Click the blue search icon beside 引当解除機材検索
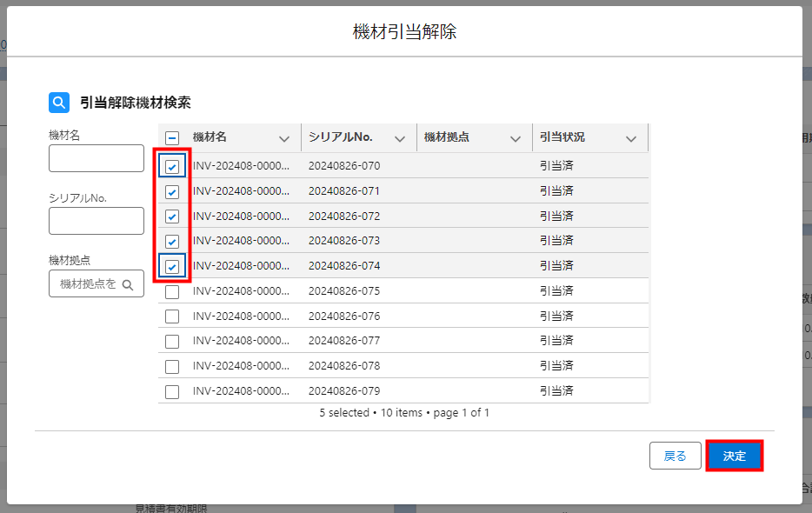The width and height of the screenshot is (812, 513). (x=58, y=103)
